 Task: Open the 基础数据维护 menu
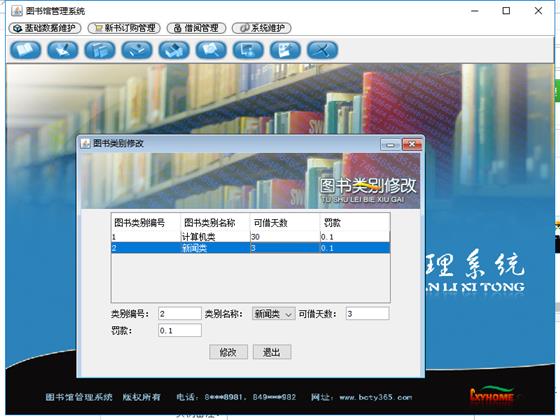pyautogui.click(x=45, y=28)
